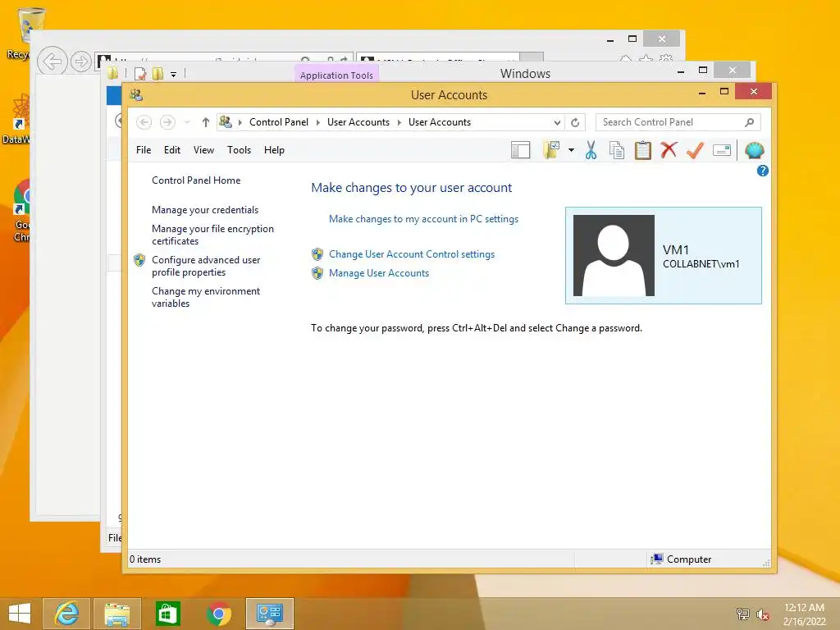The width and height of the screenshot is (840, 630).
Task: Click the Back arrow in User Accounts
Action: [144, 123]
